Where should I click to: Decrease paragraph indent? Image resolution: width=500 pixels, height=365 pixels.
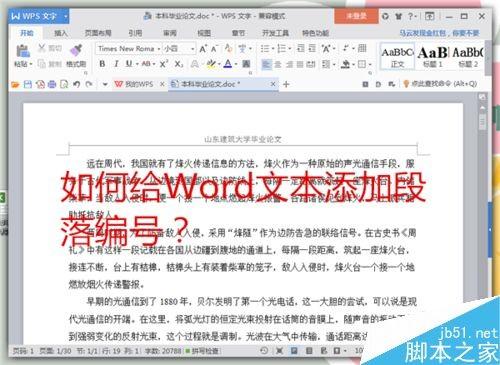click(301, 49)
